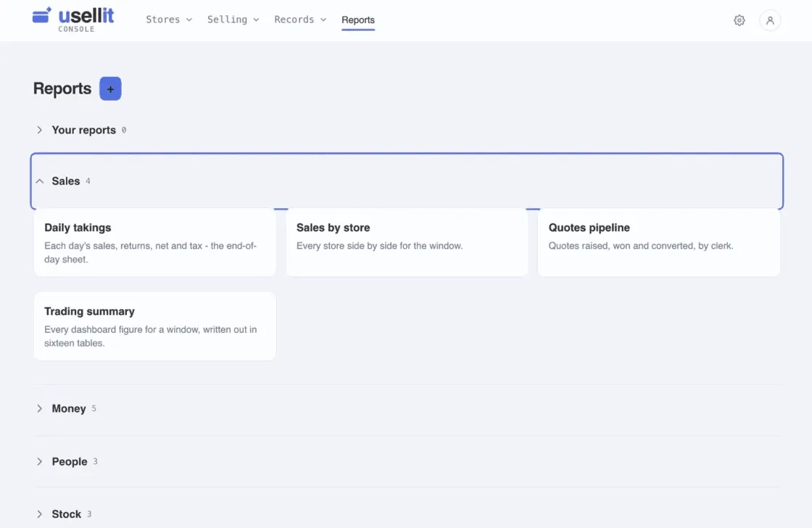Open the usellit console logo home link
812x528 pixels.
[73, 20]
